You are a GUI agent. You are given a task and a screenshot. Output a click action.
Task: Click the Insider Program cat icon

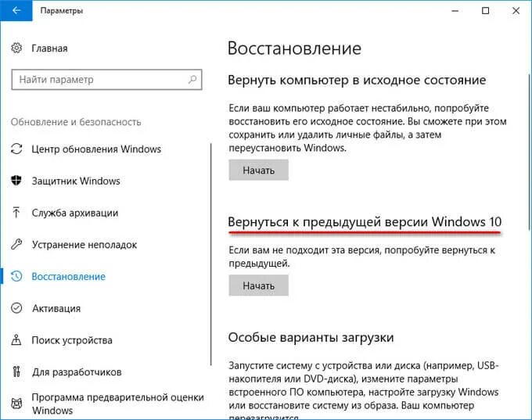(x=16, y=404)
